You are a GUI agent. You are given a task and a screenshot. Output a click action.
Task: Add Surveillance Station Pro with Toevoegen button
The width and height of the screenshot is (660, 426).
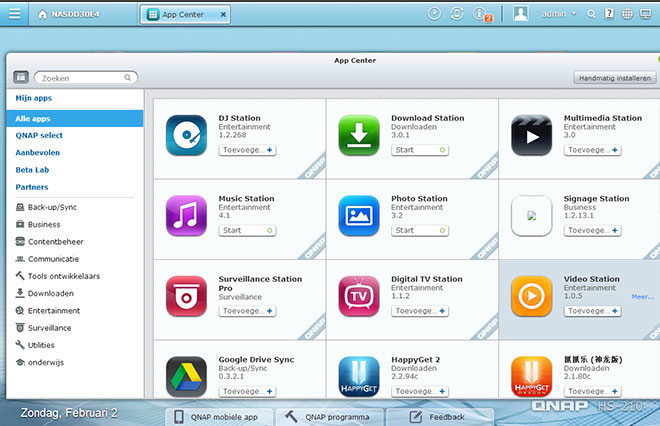pos(247,311)
